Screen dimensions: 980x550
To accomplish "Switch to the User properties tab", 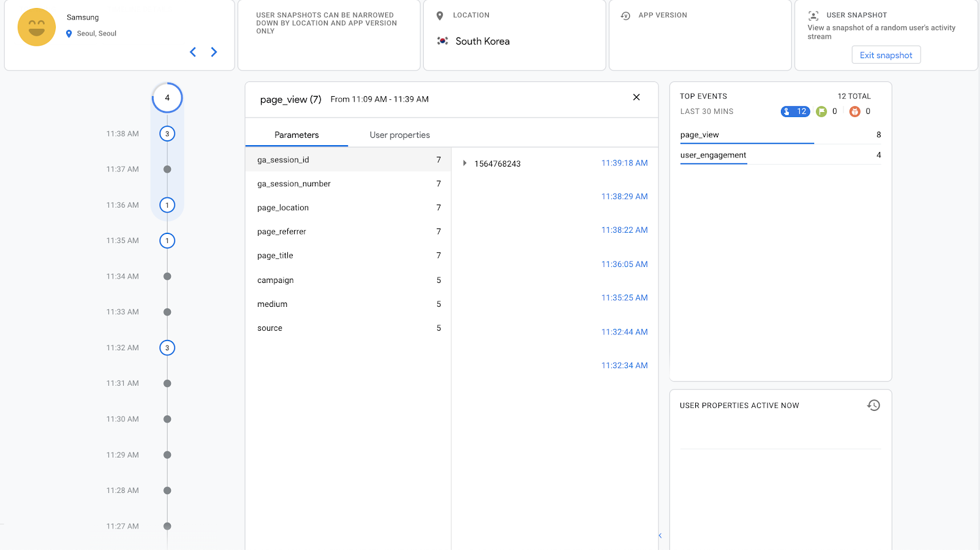I will (x=399, y=135).
